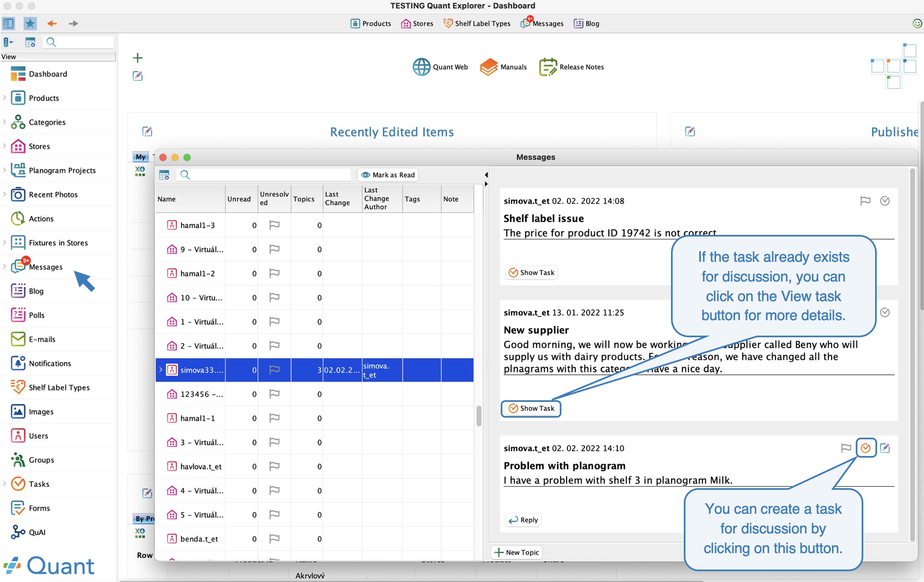Toggle the unresolved flag on hamal1-3 row

274,225
